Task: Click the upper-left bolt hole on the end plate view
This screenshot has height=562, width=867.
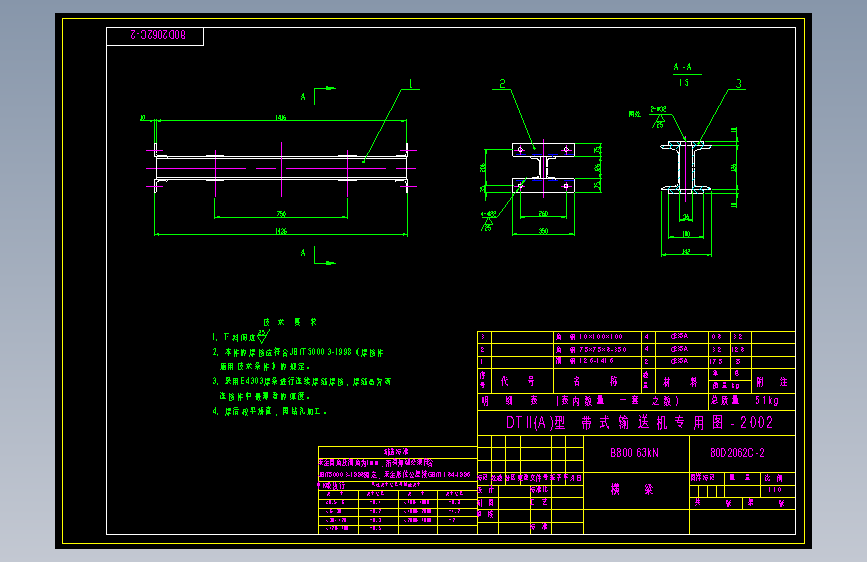Action: (x=520, y=149)
